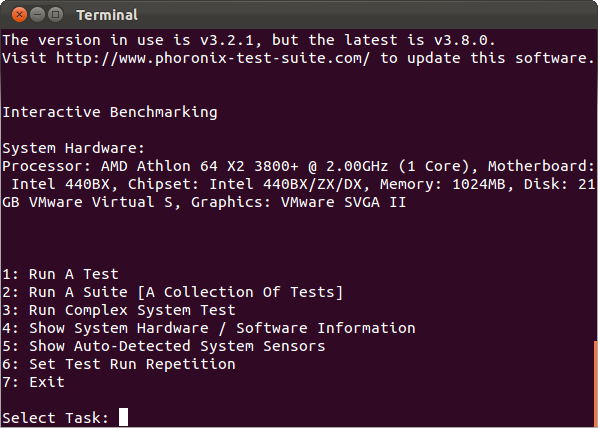Click '5: Show Auto-Detected System Sensors'
The image size is (598, 428).
(164, 346)
